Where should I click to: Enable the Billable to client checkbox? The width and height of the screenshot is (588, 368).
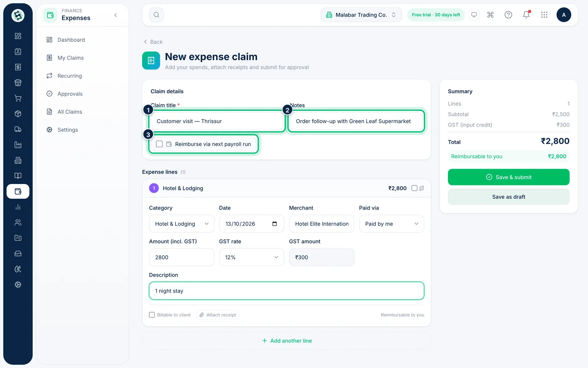[152, 315]
